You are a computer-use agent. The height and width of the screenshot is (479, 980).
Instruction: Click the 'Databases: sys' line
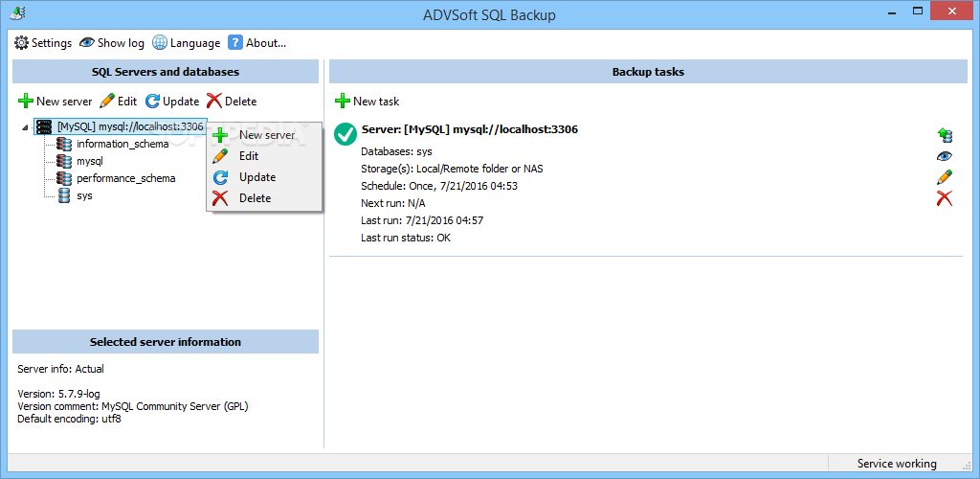(396, 151)
